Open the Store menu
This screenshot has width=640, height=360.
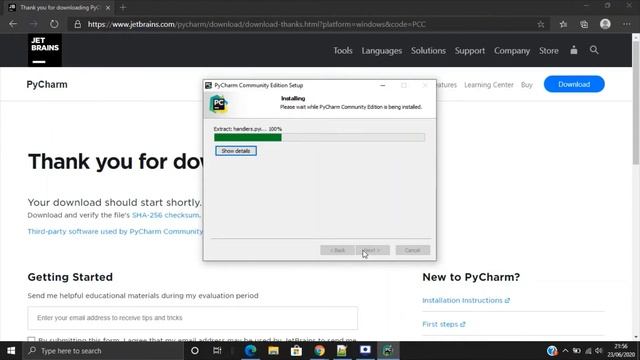[x=549, y=51]
